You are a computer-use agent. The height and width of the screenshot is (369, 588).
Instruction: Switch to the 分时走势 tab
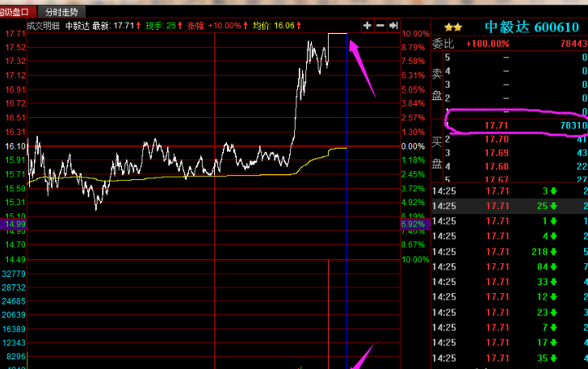pyautogui.click(x=62, y=12)
